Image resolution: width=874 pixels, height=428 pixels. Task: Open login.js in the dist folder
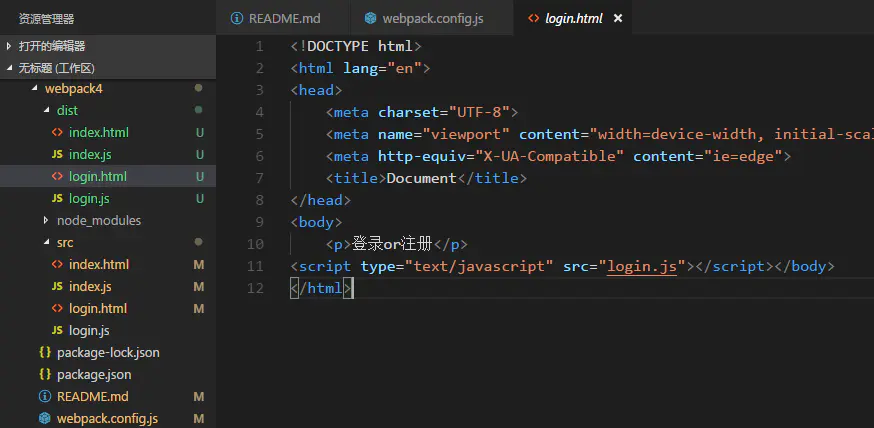pyautogui.click(x=108, y=198)
